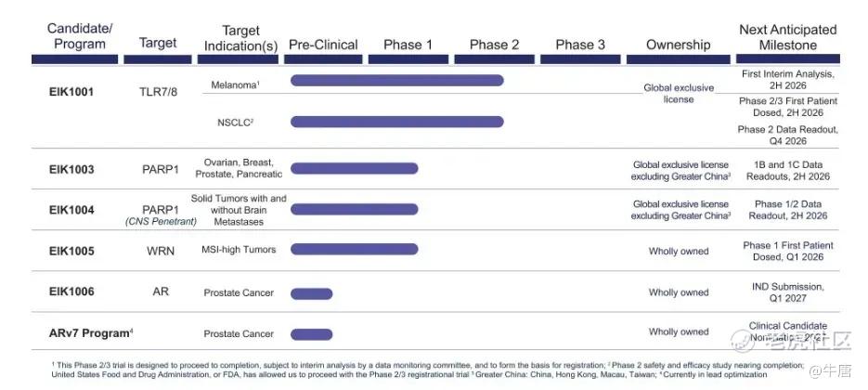The image size is (868, 390).
Task: Select the EIK1001 candidate label
Action: [x=71, y=93]
